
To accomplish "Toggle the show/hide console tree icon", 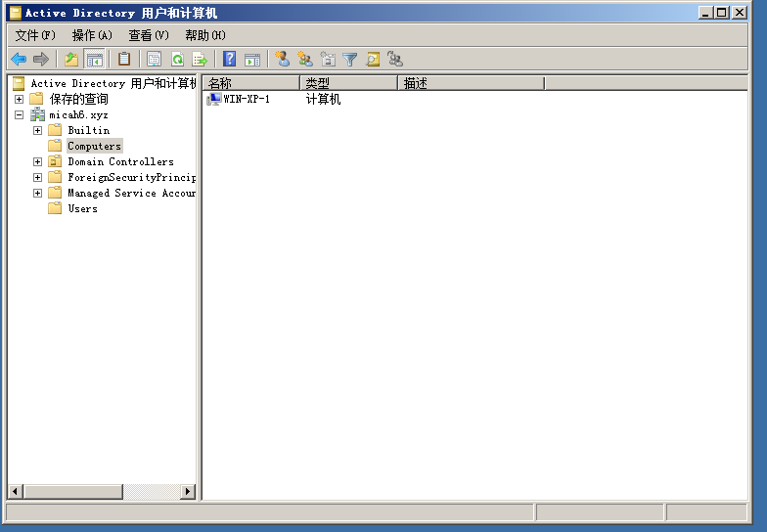I will point(94,60).
